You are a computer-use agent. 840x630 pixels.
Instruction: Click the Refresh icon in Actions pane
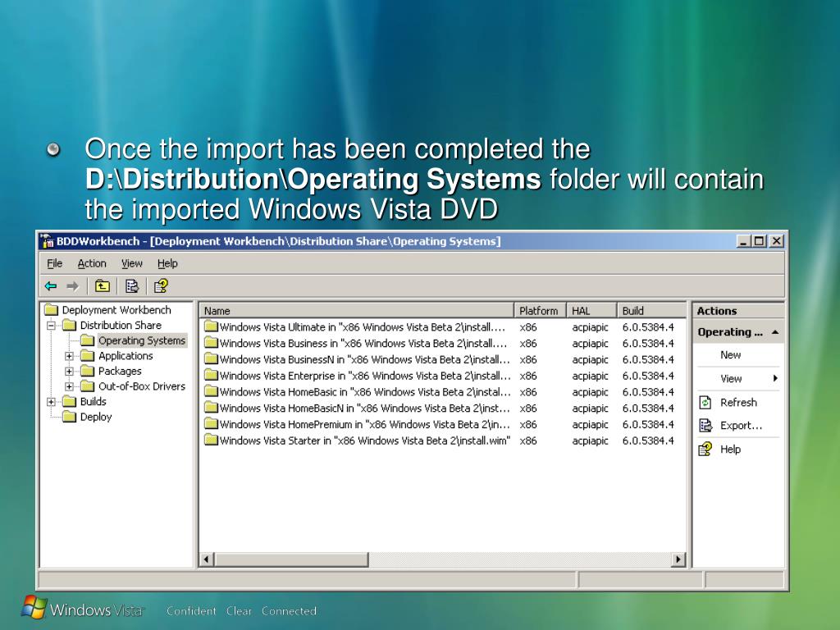[705, 402]
